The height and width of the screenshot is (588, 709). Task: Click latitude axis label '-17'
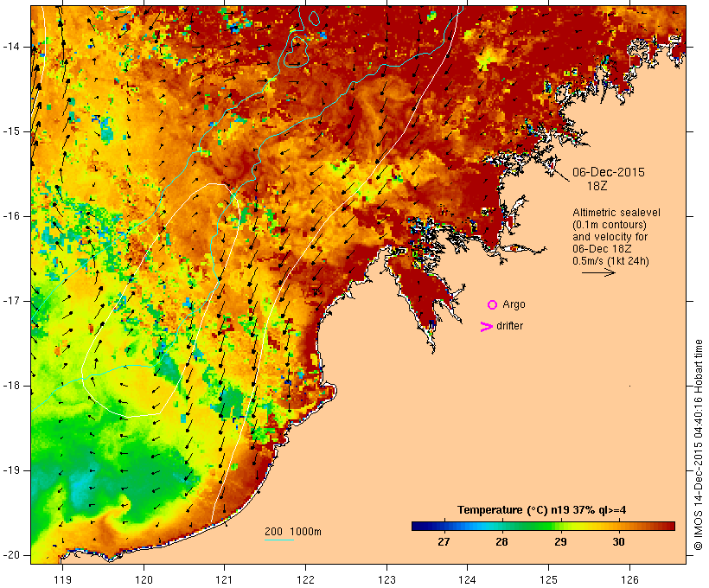click(11, 301)
